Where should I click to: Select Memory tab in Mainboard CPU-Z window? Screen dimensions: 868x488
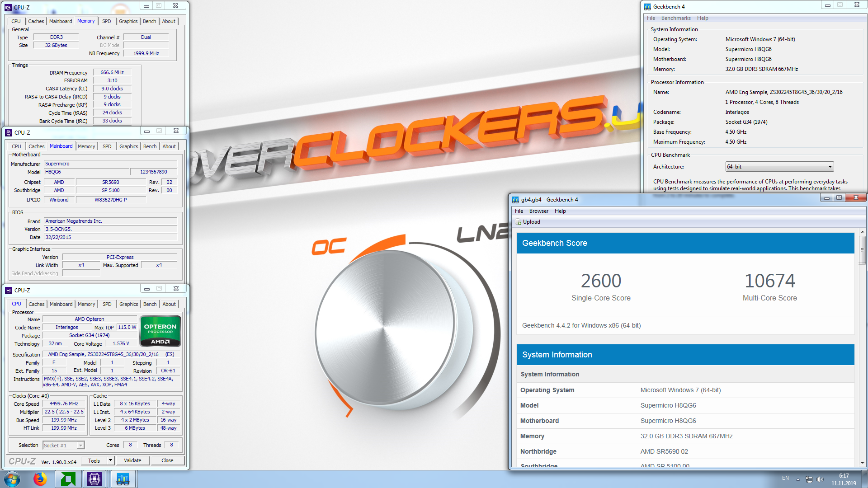coord(86,146)
